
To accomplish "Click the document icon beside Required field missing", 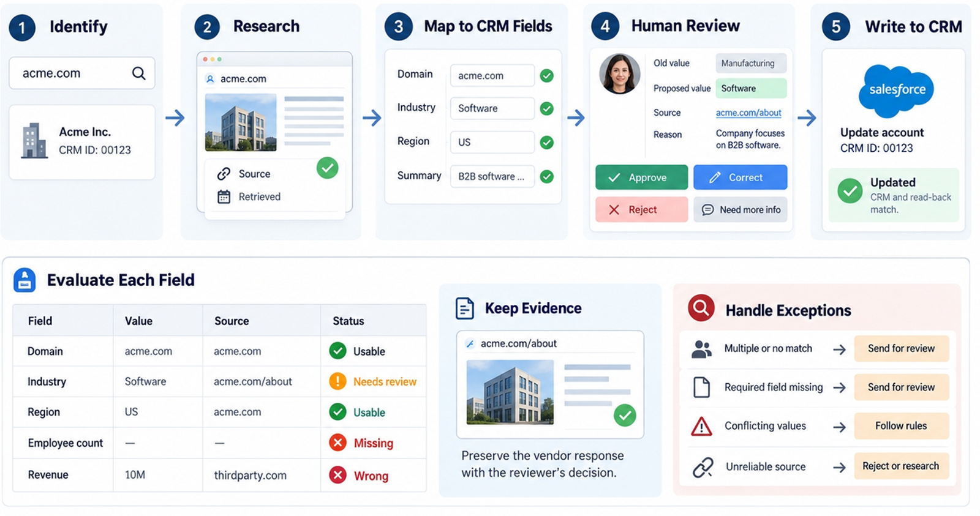I will click(x=701, y=387).
